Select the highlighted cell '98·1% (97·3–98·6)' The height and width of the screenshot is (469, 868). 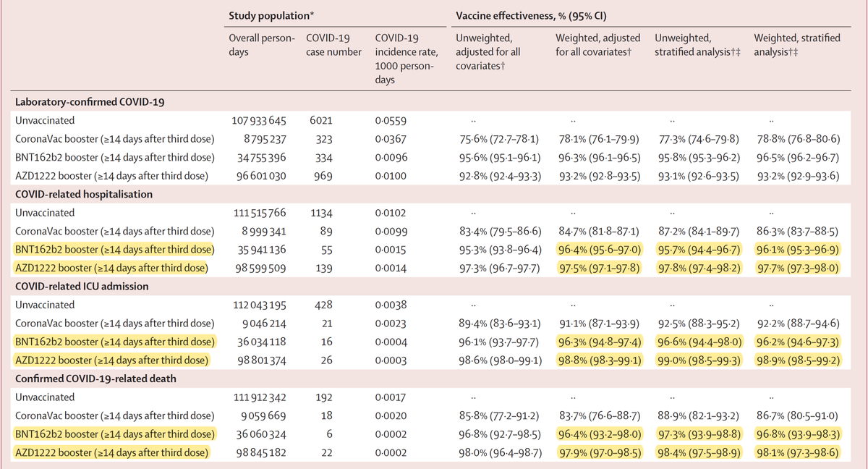[798, 452]
